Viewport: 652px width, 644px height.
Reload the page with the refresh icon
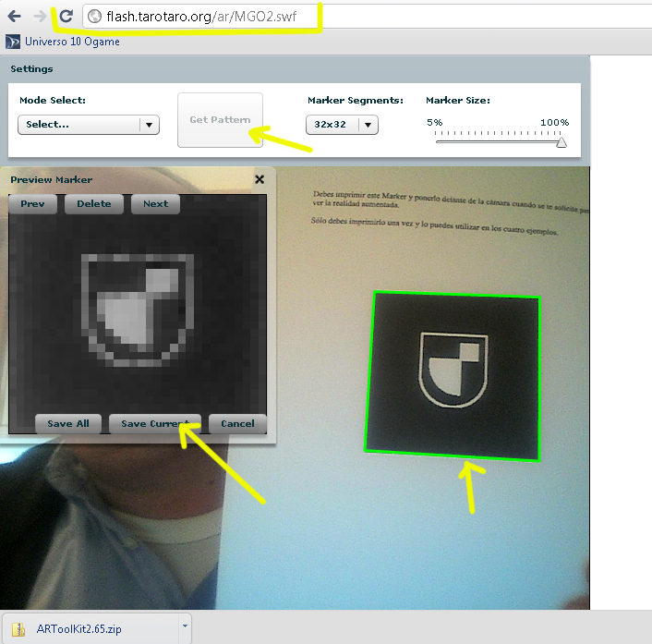(66, 17)
